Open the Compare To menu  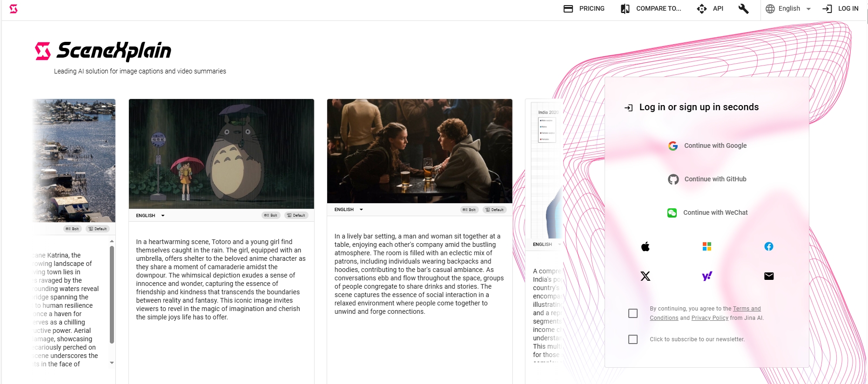click(651, 8)
